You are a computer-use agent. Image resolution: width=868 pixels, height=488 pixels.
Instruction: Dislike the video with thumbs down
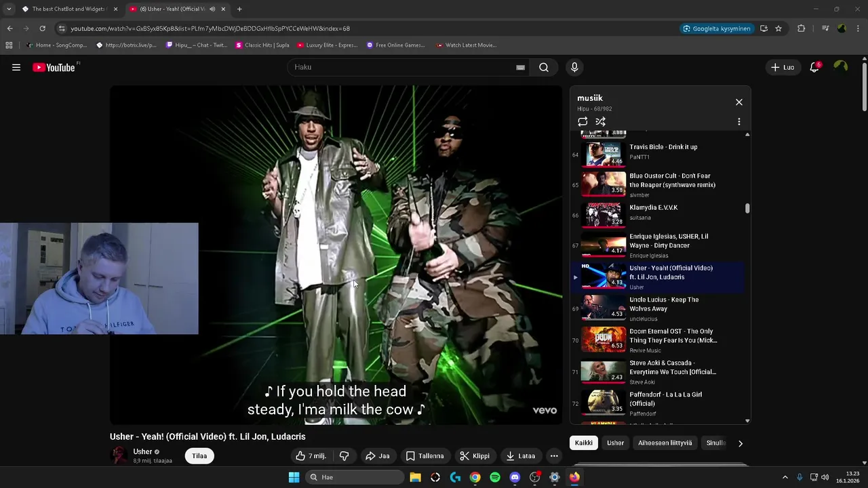click(344, 456)
